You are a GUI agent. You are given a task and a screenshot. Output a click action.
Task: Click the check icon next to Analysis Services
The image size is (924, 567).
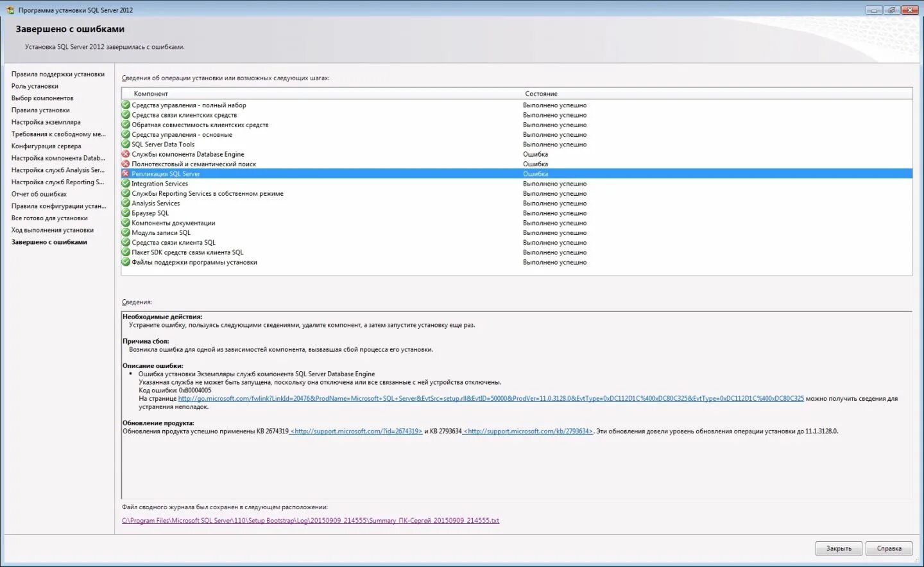coord(126,203)
